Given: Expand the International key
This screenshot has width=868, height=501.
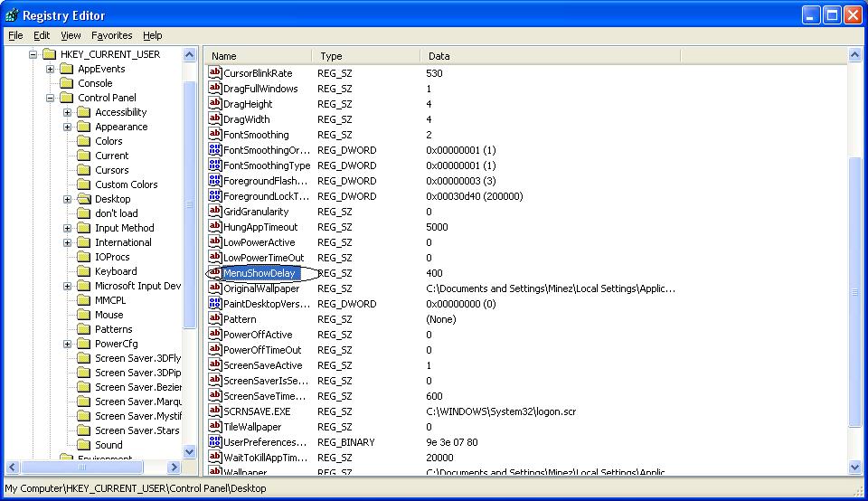Looking at the screenshot, I should 67,242.
